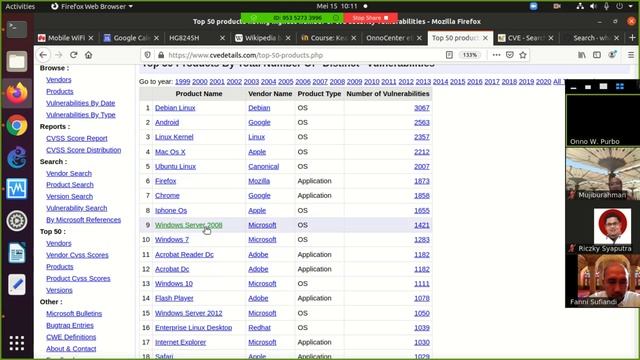The image size is (640, 360).
Task: Open Debian Linux product link
Action: [x=175, y=108]
